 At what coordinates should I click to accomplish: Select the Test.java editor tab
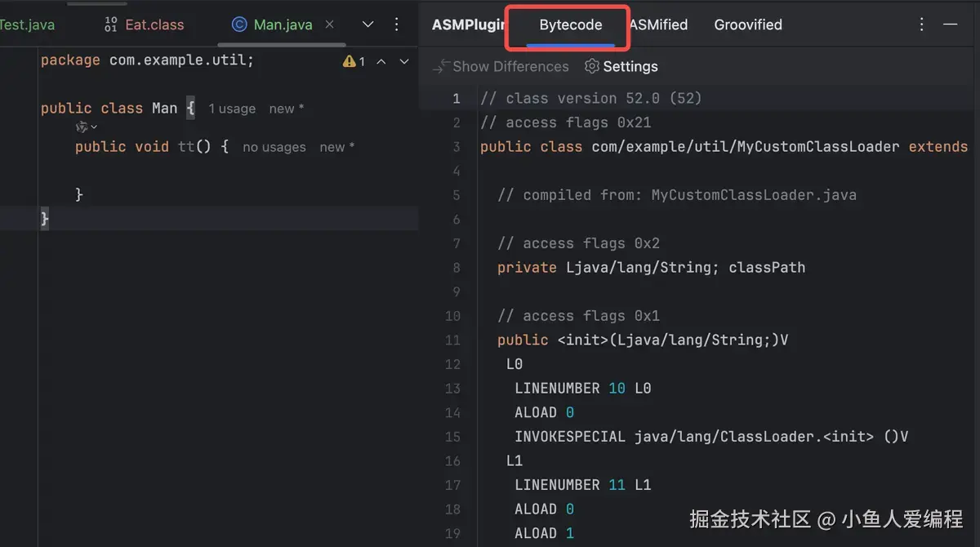pos(27,24)
